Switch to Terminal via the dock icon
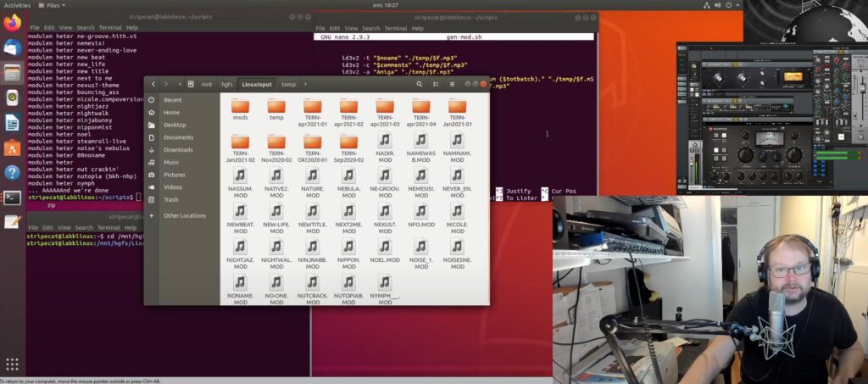 pyautogui.click(x=12, y=198)
